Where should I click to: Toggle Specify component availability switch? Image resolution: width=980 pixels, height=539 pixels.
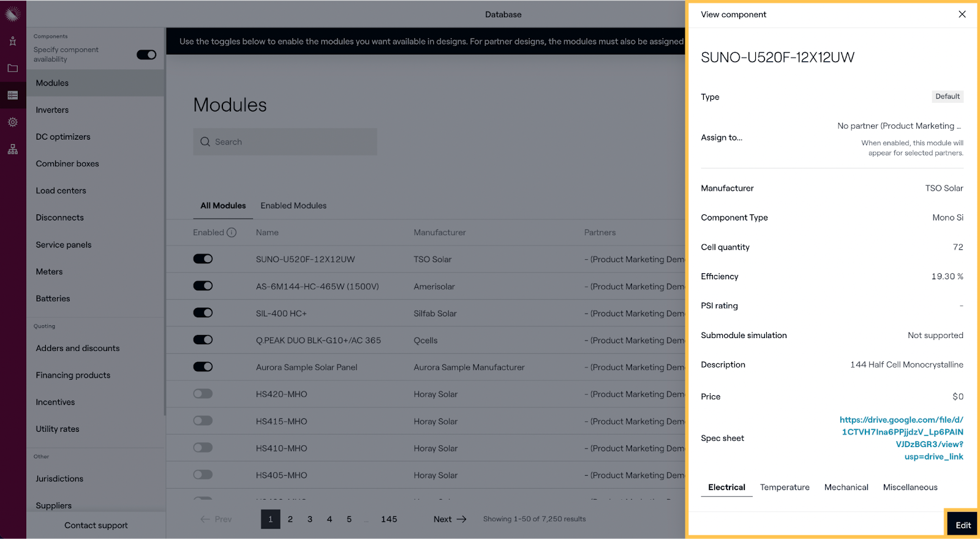click(x=146, y=55)
